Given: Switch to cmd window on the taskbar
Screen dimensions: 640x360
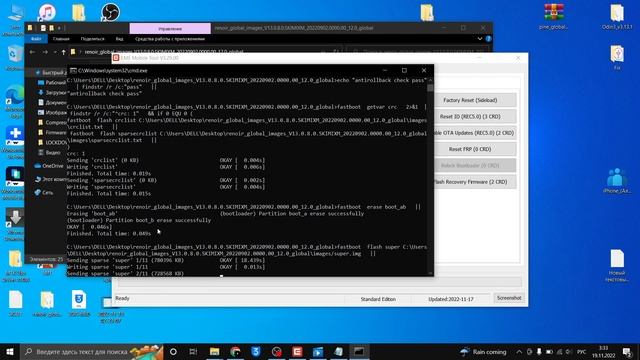Looking at the screenshot, I should 359,352.
